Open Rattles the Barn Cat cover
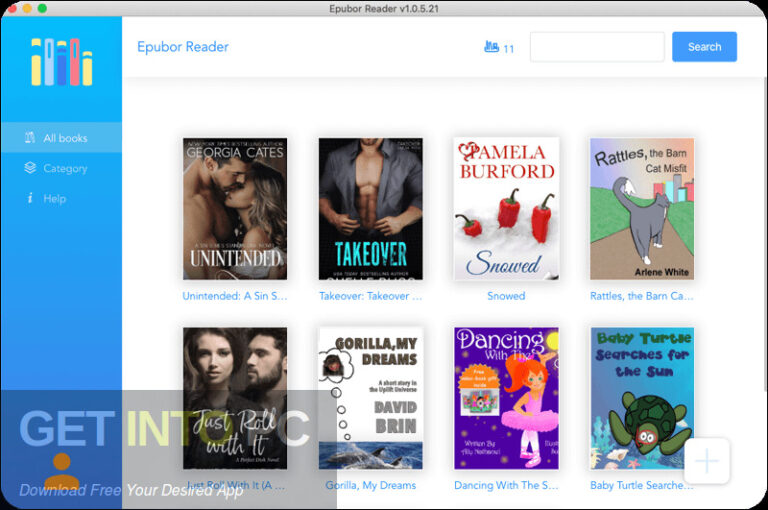The image size is (768, 510). pos(642,209)
